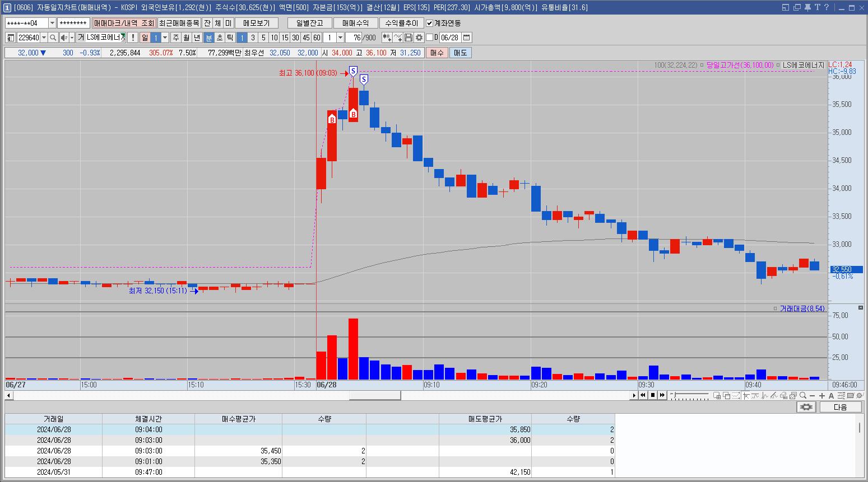The image size is (868, 482).
Task: Select the 초 second period toggle
Action: click(x=220, y=38)
